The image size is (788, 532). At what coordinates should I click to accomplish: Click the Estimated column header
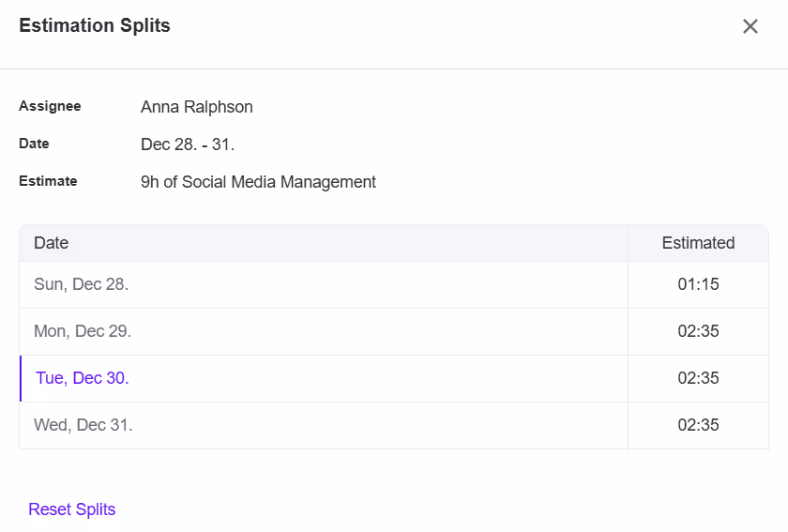tap(698, 243)
